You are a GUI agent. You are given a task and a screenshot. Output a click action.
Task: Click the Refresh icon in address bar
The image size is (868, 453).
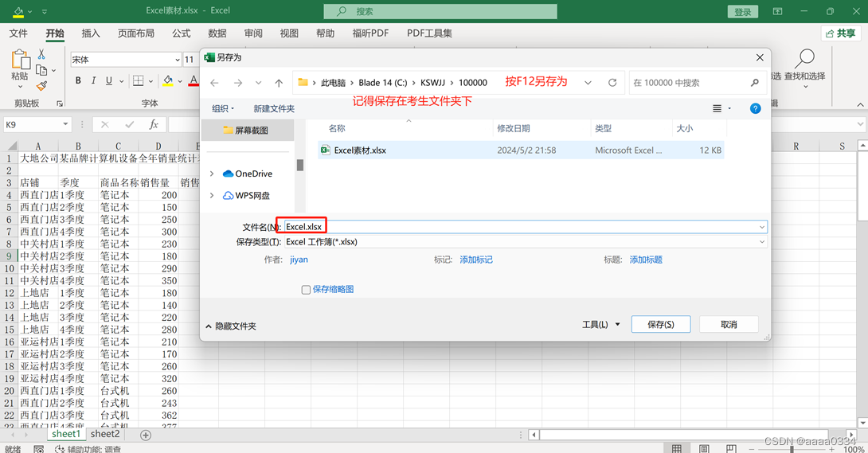[x=612, y=83]
